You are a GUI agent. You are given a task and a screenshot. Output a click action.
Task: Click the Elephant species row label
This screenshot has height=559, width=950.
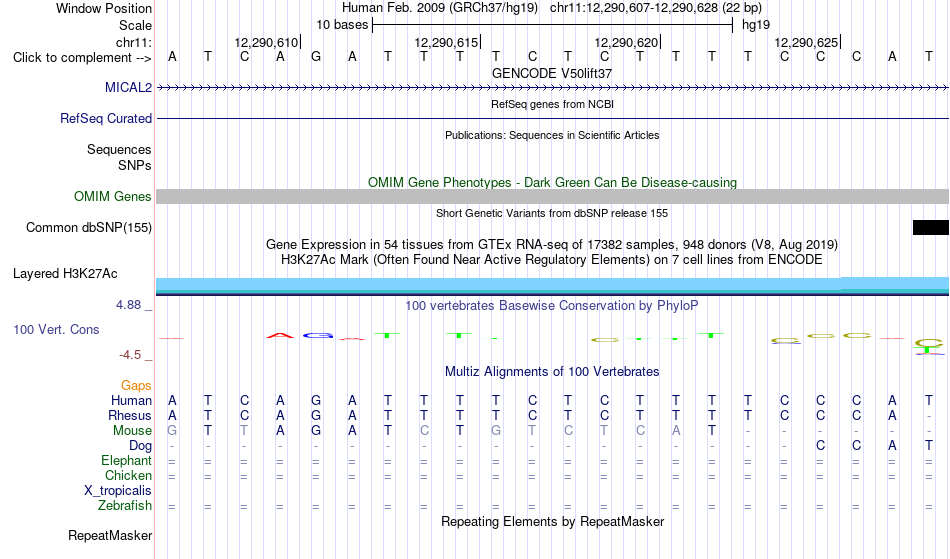126,461
